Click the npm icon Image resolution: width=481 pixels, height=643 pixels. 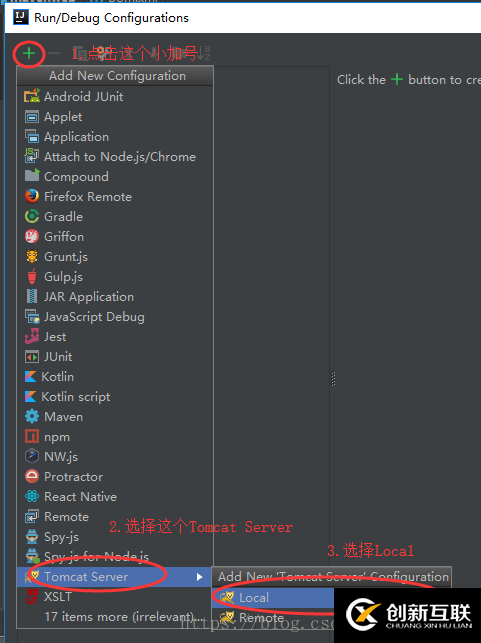click(x=32, y=436)
